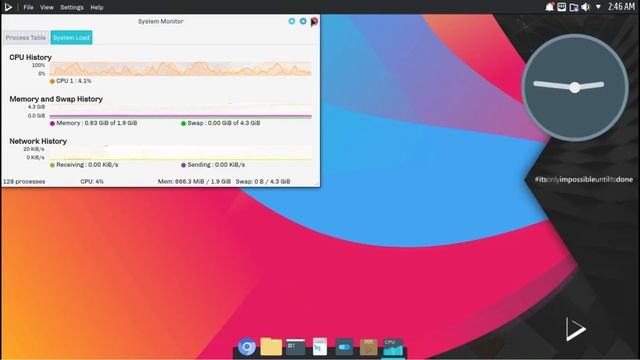Screen dimensions: 640x360
Task: Click the 'Swap: 0 B / 4.3 GiB' status entry
Action: pos(263,181)
